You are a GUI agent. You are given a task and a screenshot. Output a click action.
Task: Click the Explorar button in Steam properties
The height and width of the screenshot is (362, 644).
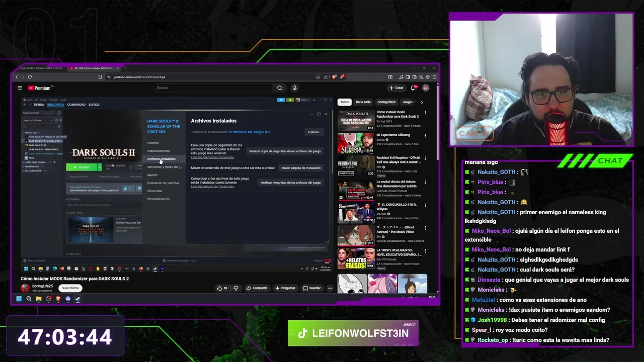313,132
